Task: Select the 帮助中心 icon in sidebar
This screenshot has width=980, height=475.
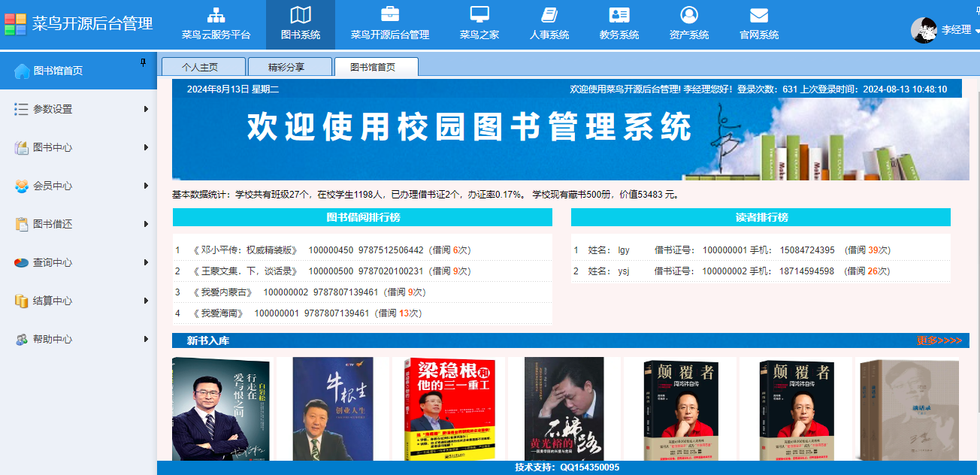Action: click(x=20, y=340)
